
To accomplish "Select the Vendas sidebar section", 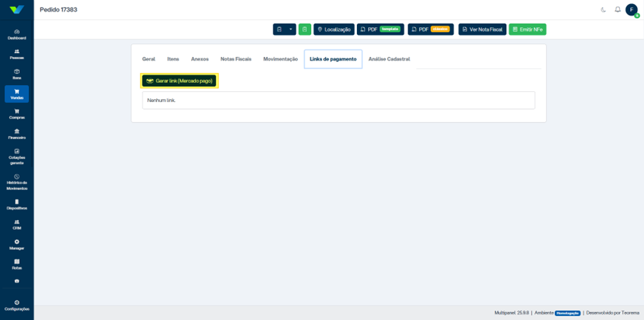I will point(17,94).
